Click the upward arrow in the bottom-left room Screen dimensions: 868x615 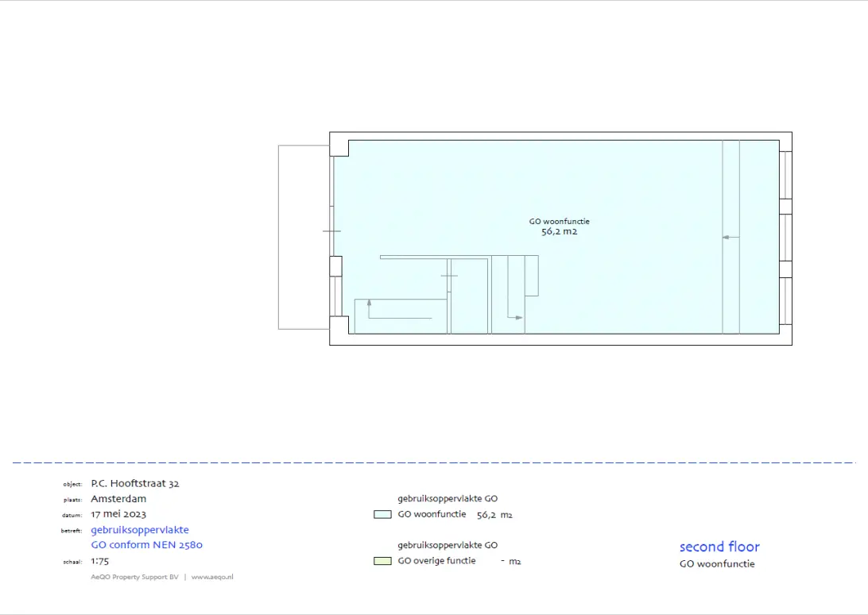point(369,303)
